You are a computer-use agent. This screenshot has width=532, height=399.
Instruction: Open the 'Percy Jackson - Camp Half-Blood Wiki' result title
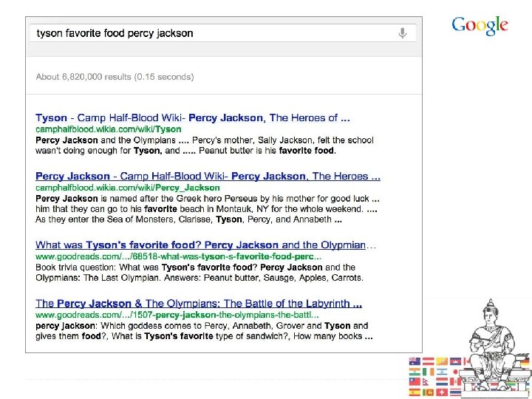pyautogui.click(x=208, y=176)
